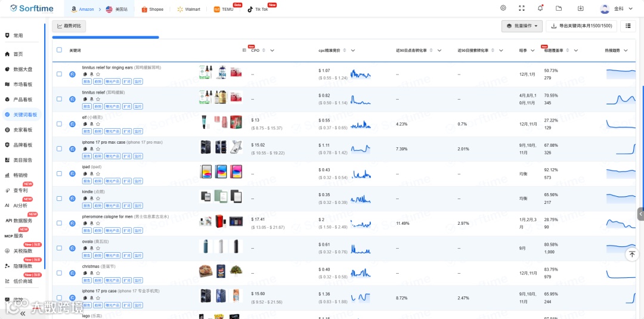Check the 'owala' row checkbox
Viewport: 644px width, 319px height.
coord(59,248)
